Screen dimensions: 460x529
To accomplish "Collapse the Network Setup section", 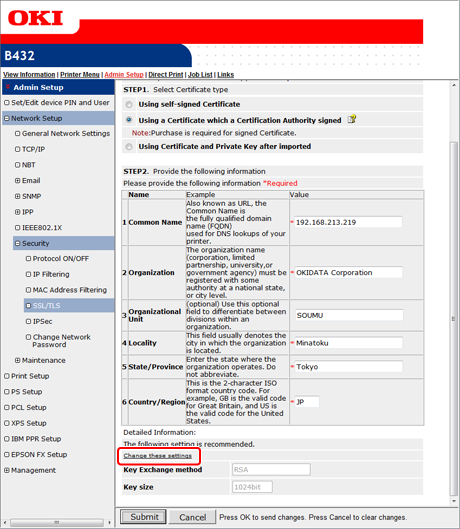I will tap(7, 118).
